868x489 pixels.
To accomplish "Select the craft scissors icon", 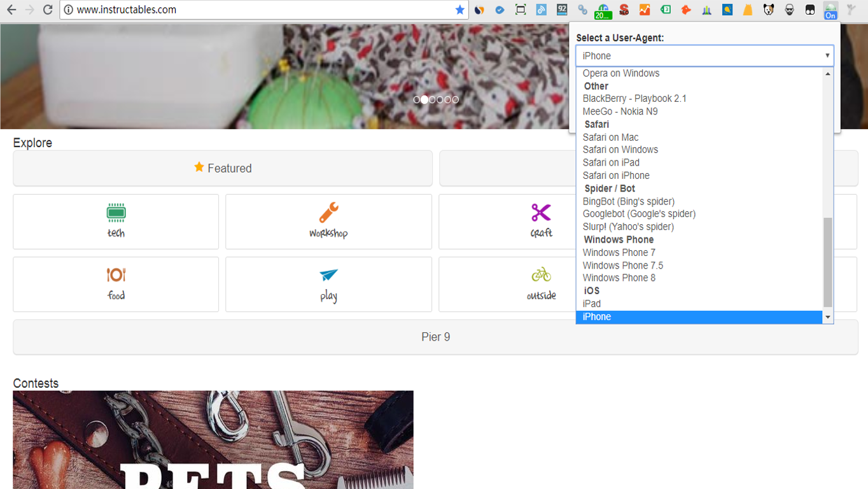I will tap(541, 213).
